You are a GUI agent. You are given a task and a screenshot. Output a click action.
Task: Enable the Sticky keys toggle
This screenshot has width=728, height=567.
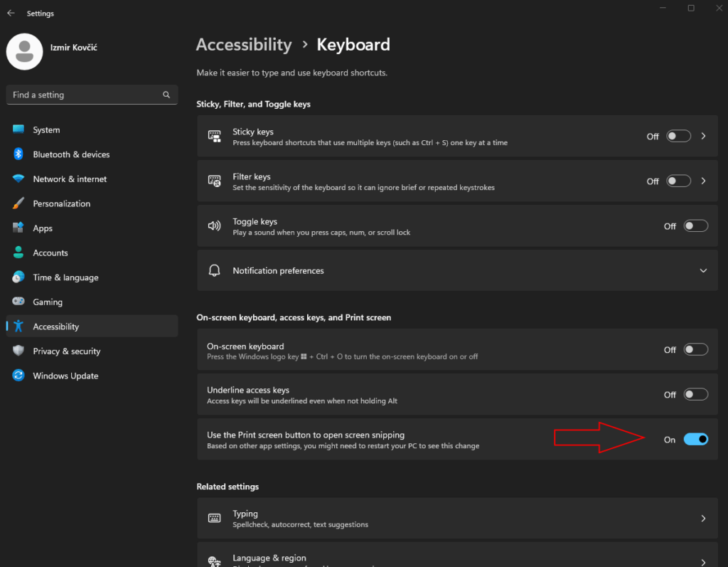[678, 136]
